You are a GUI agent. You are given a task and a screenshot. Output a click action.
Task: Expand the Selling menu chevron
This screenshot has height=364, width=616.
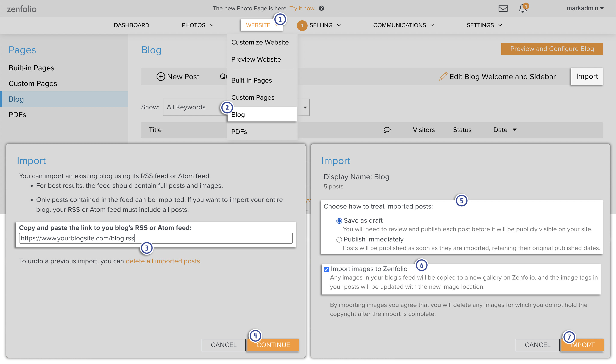tap(339, 25)
